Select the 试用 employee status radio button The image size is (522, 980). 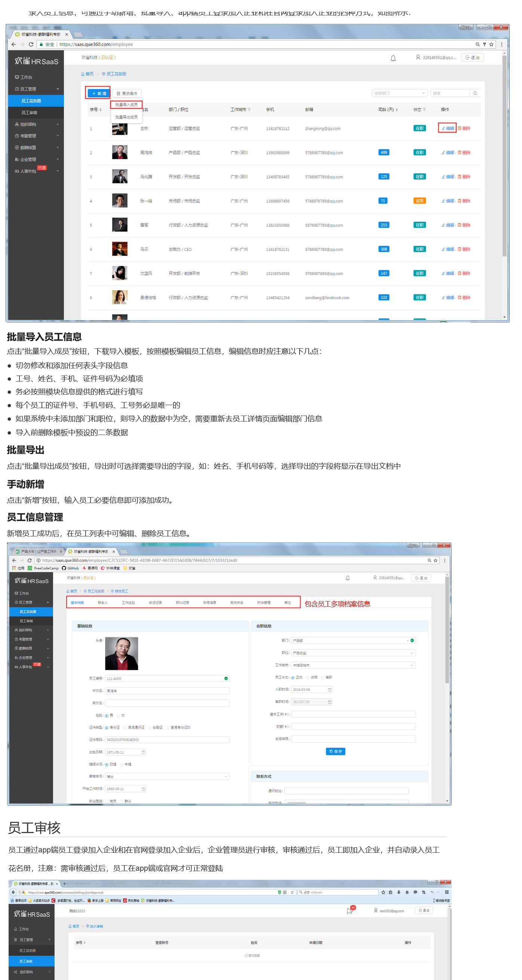tap(308, 677)
